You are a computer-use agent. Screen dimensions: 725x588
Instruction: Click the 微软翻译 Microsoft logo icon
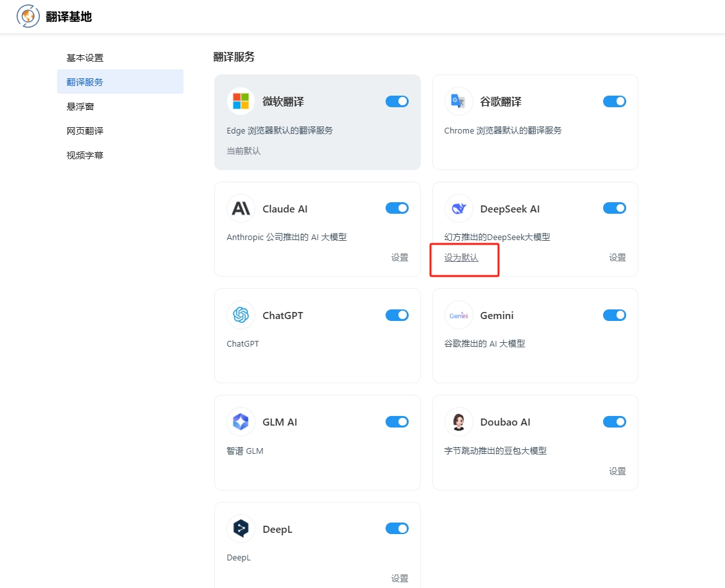(x=241, y=101)
